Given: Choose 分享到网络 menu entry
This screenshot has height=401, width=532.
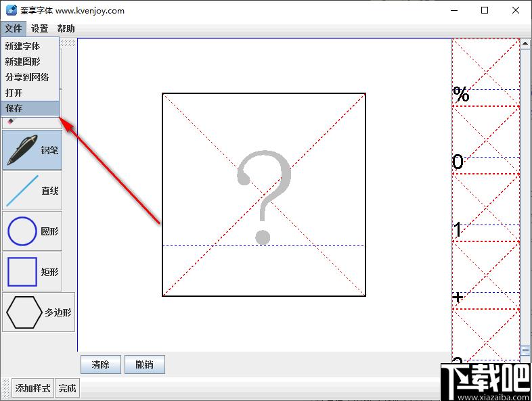Looking at the screenshot, I should coord(30,77).
